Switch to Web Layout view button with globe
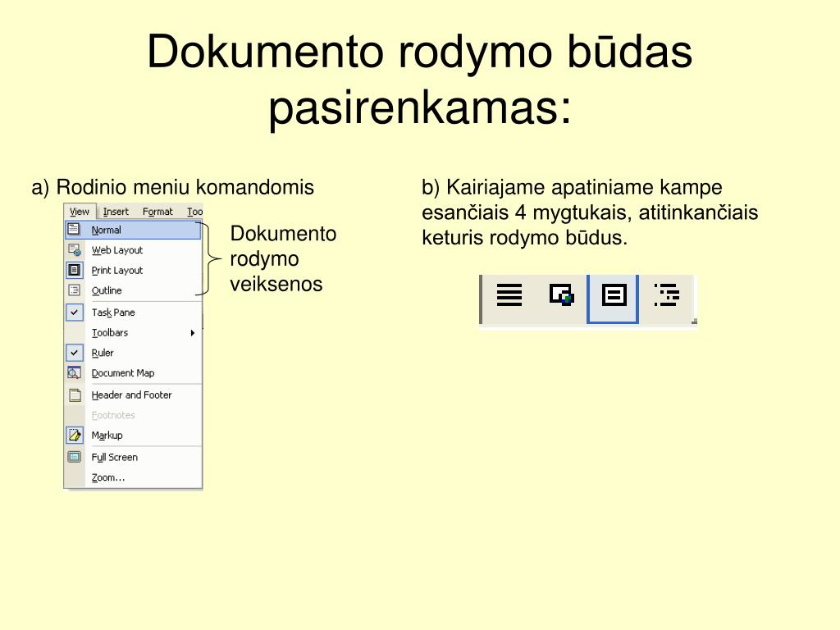This screenshot has height=630, width=840. tap(561, 295)
